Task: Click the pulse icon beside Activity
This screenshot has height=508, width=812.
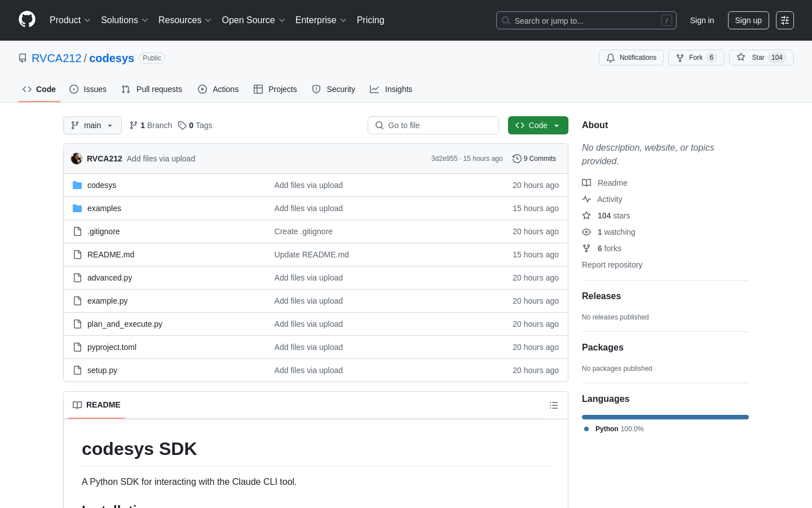Action: pos(586,199)
